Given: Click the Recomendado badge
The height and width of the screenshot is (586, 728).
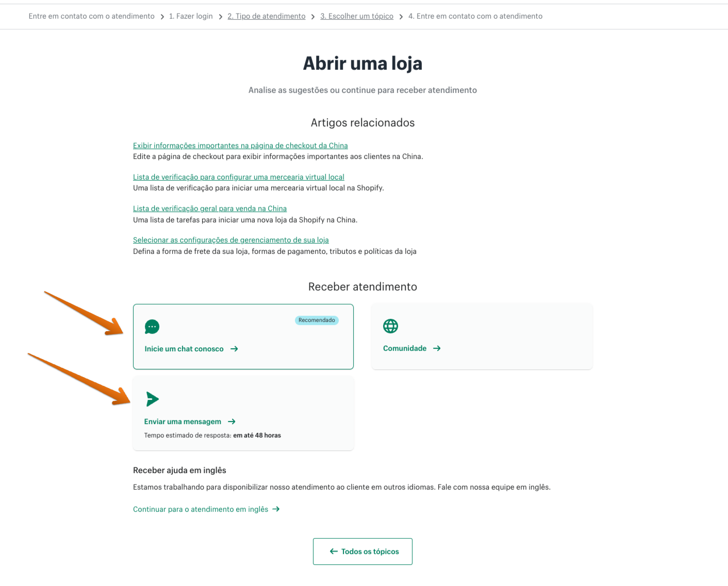Looking at the screenshot, I should [317, 320].
